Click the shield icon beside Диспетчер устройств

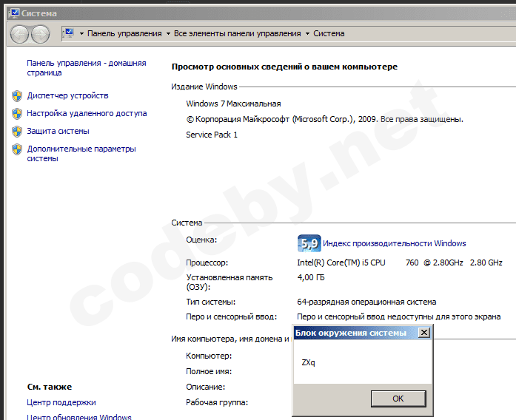[x=17, y=96]
